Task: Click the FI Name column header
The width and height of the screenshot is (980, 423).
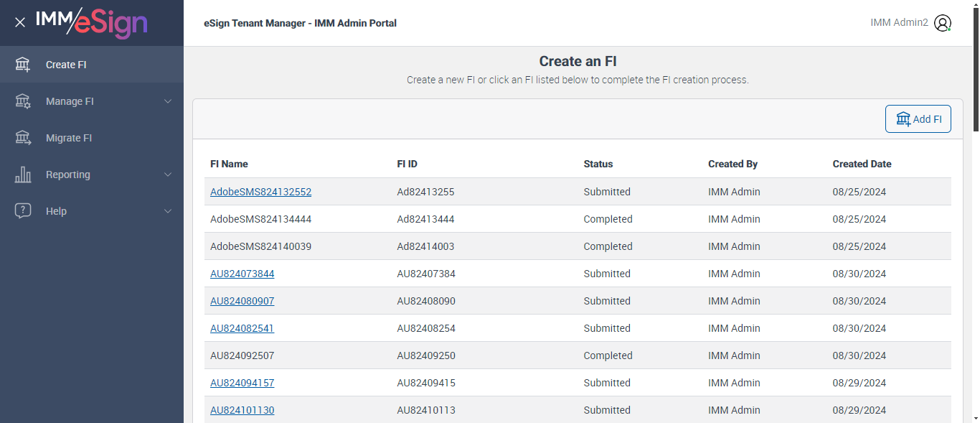Action: pos(229,164)
